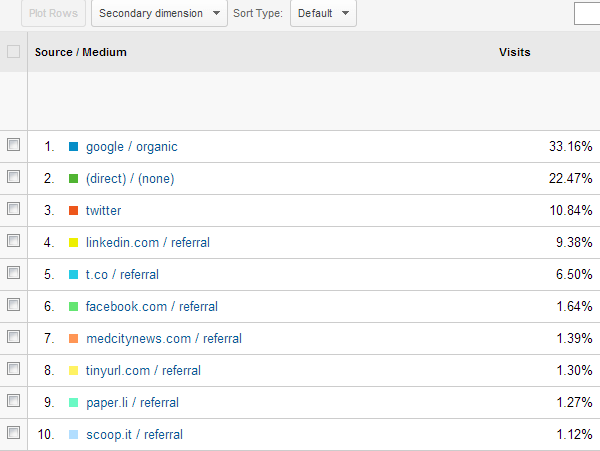Click the green swatch beside (direct) / (none)
Viewport: 600px width, 451px height.
tap(73, 179)
